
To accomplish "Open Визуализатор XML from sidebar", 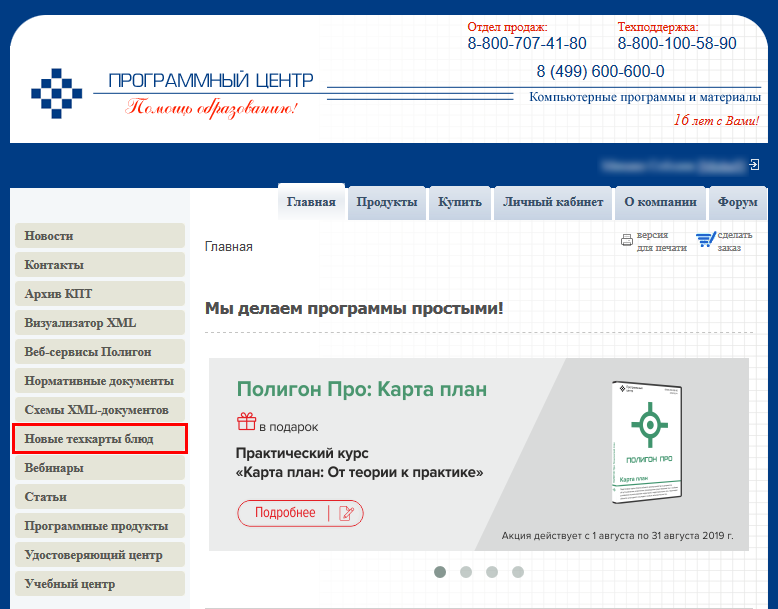I will [x=99, y=323].
